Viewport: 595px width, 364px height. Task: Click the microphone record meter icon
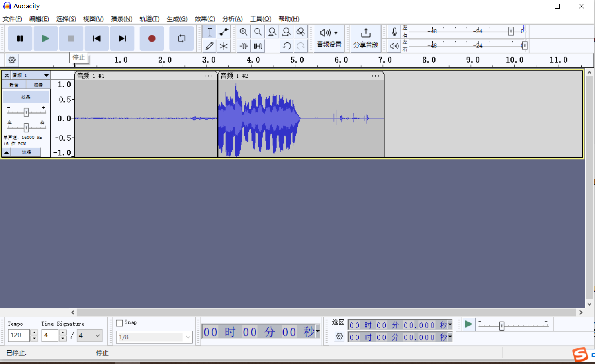pos(394,32)
